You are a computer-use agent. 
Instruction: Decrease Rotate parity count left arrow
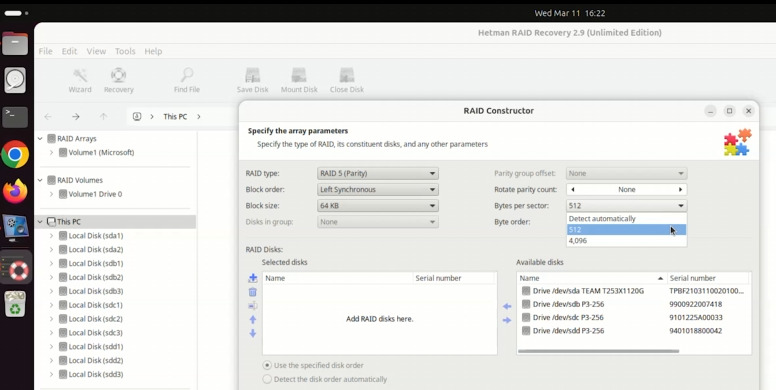(x=573, y=190)
